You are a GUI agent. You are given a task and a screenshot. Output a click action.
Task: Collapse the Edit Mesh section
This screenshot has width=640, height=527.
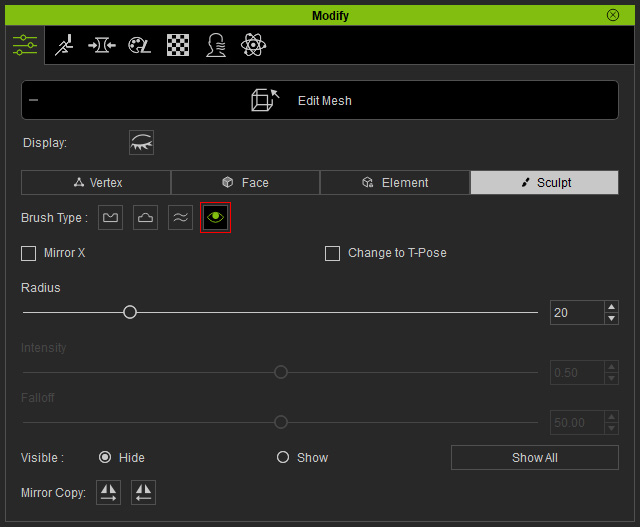point(33,100)
